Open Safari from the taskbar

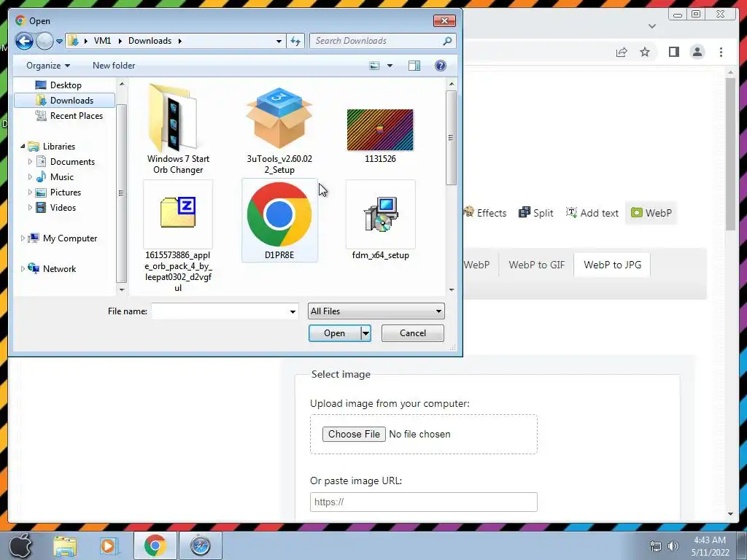pyautogui.click(x=200, y=545)
